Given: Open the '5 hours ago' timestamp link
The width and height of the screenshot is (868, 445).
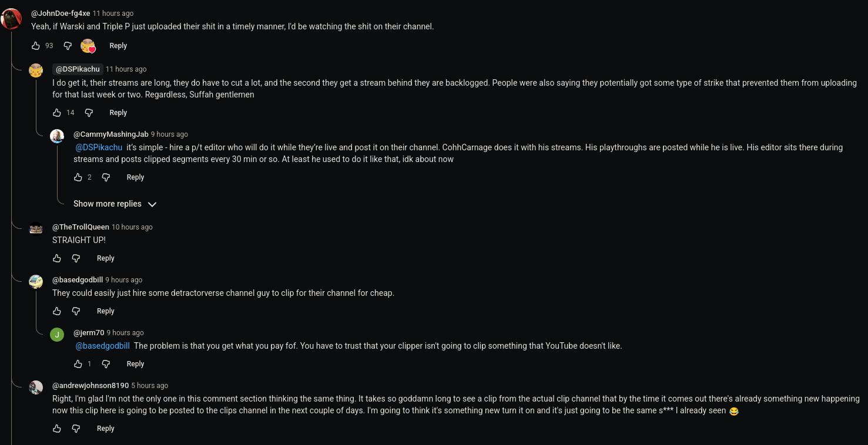Looking at the screenshot, I should click(x=150, y=386).
